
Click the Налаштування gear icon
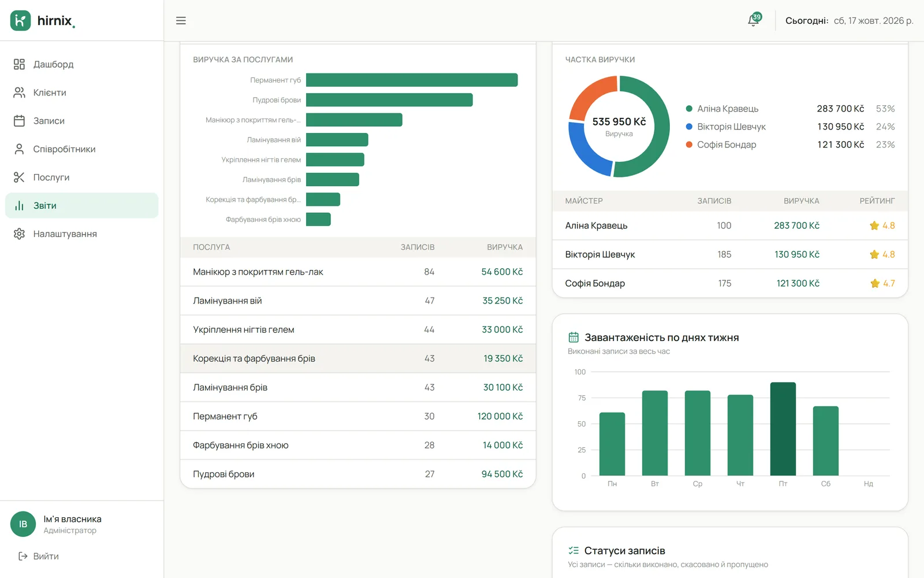19,234
